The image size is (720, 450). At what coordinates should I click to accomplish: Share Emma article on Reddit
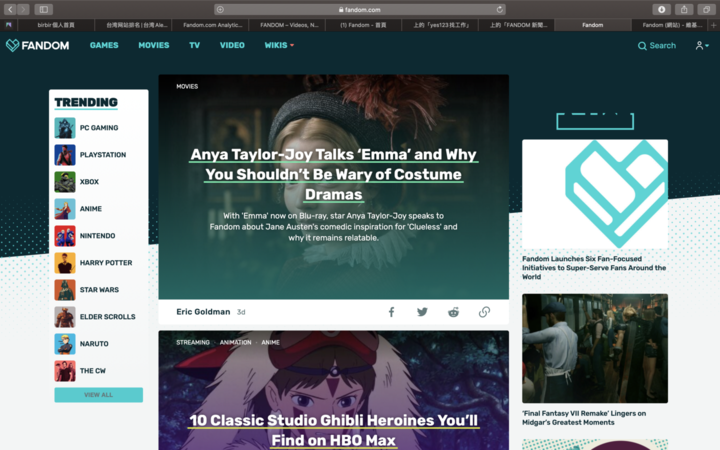(x=453, y=312)
